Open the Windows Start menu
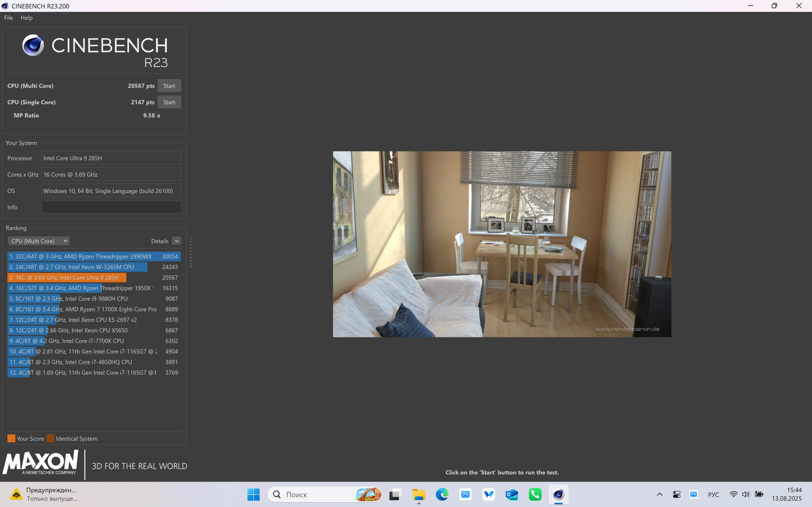Screen dimensions: 812x507 253,494
